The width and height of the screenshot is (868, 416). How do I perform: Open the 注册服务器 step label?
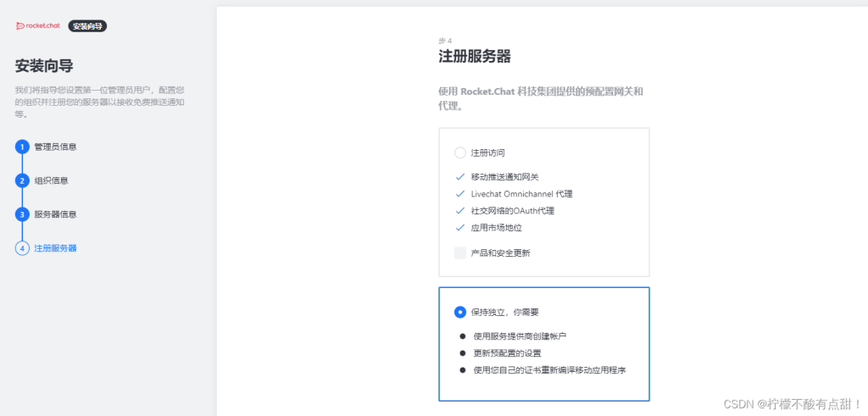(55, 248)
